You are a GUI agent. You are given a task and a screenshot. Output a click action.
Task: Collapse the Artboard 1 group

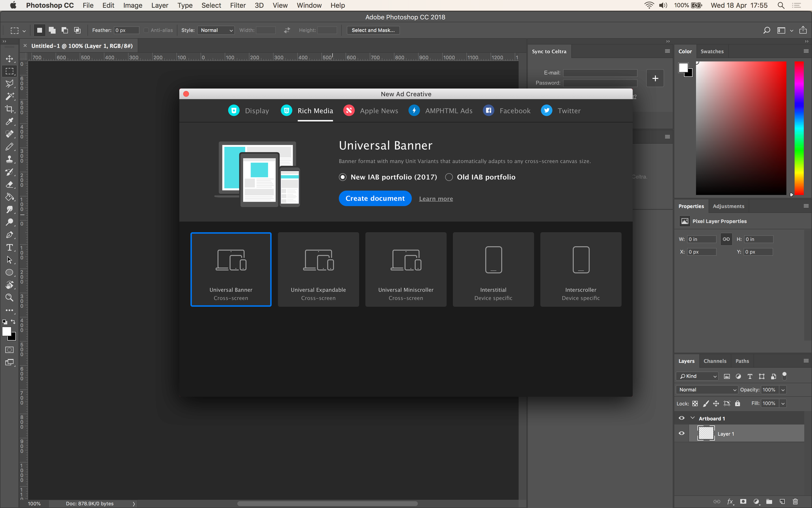(693, 418)
